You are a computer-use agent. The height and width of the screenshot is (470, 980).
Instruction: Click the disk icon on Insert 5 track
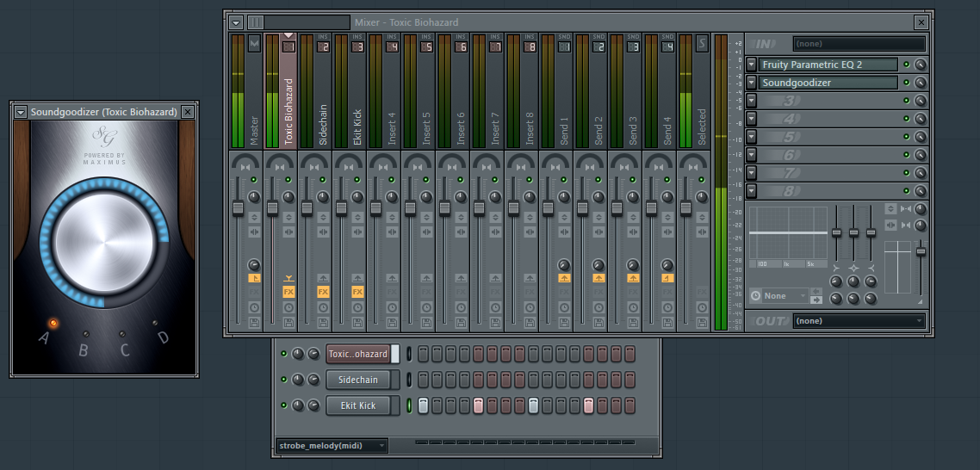point(426,323)
